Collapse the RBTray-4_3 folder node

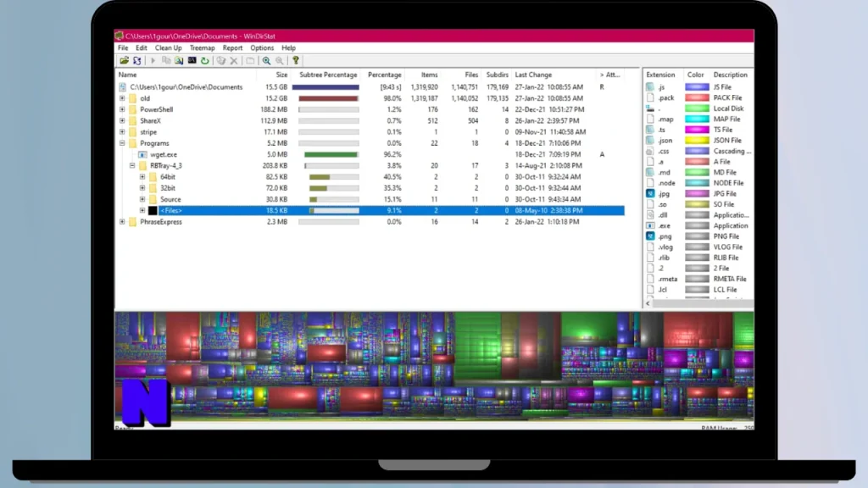coord(132,165)
